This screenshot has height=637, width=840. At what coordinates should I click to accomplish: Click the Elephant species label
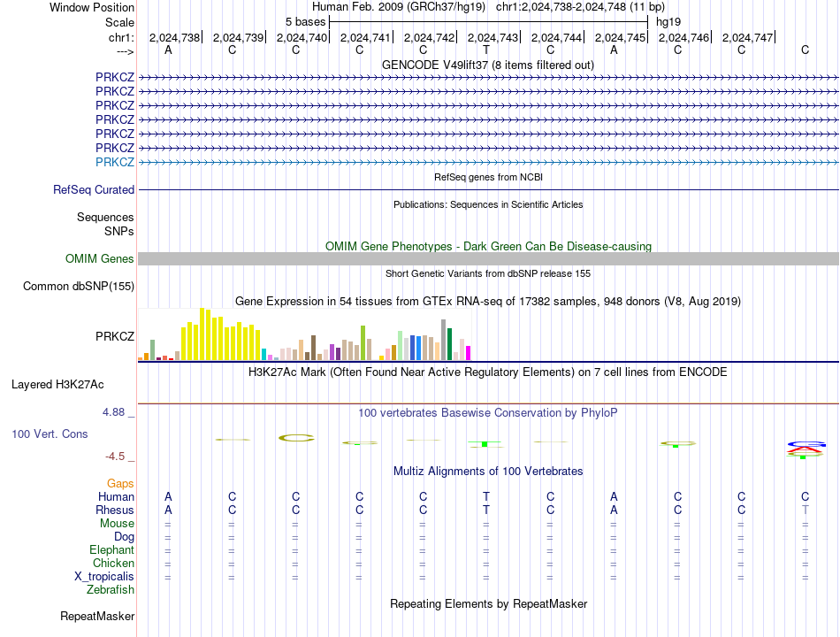[111, 550]
